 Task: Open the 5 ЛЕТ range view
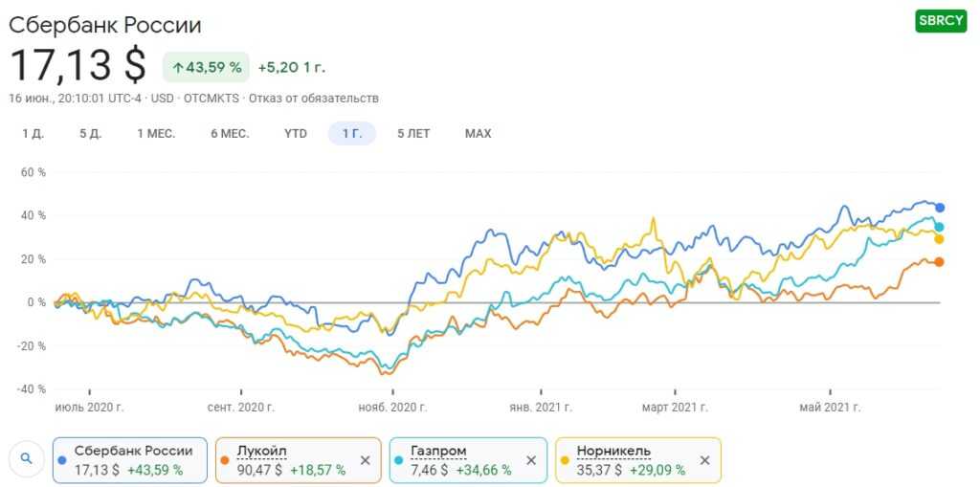[413, 133]
